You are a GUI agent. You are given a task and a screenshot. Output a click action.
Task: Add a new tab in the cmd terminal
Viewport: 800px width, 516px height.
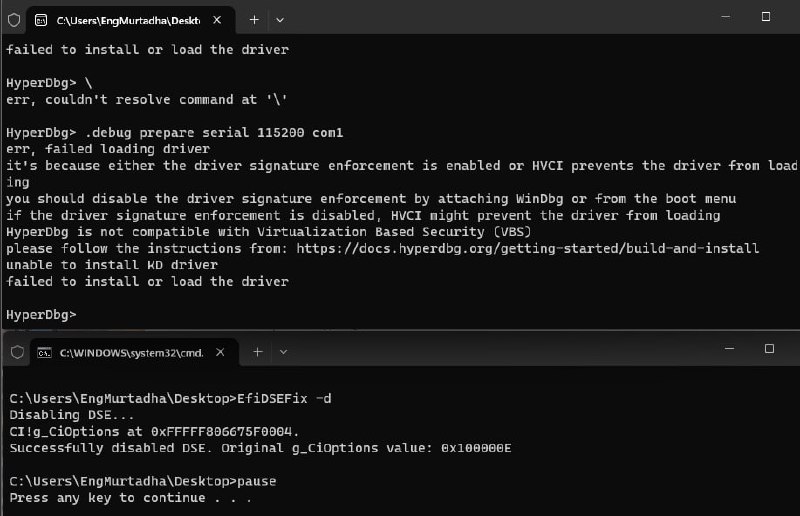pos(258,352)
